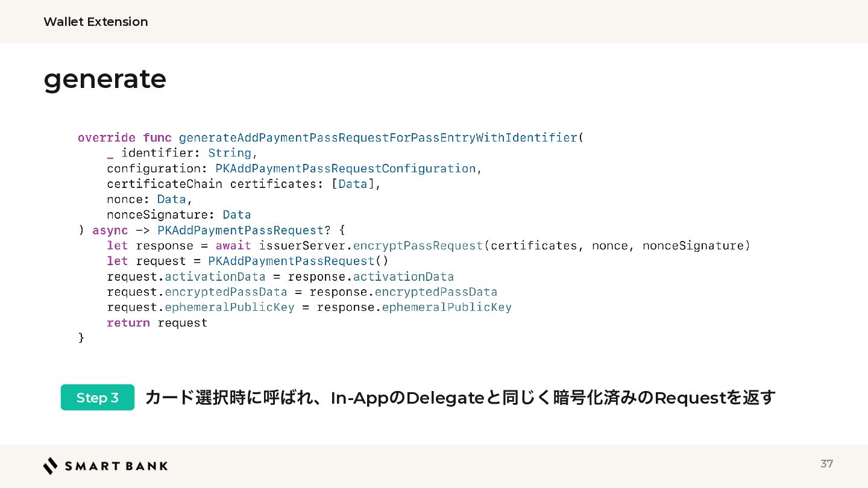This screenshot has height=488, width=868.
Task: Click request.activationData property on left side
Action: tap(186, 277)
